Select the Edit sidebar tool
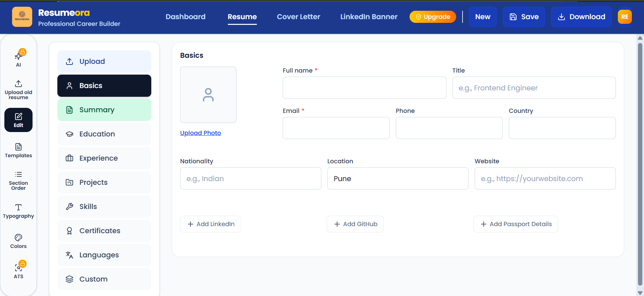The width and height of the screenshot is (644, 296). tap(18, 120)
